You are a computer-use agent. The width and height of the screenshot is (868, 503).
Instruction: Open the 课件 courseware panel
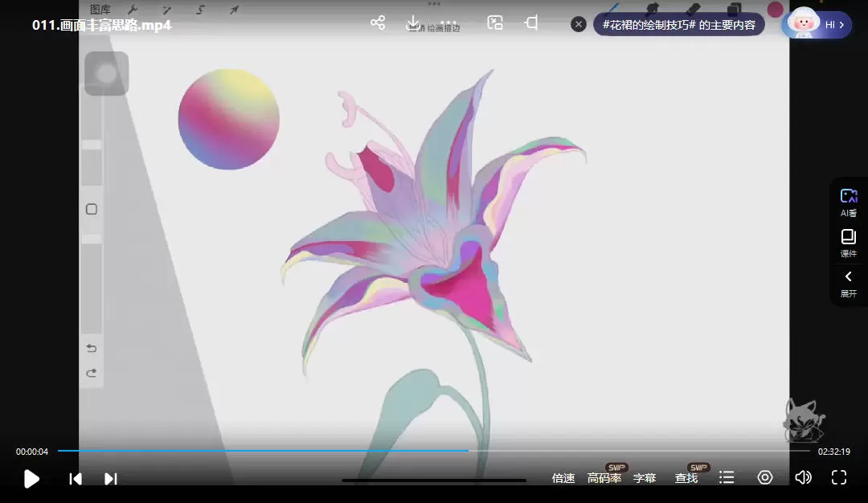point(848,243)
